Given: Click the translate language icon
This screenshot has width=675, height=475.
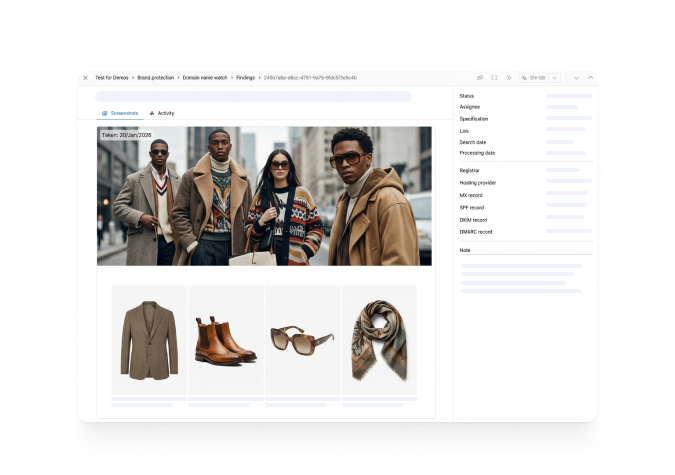Looking at the screenshot, I should coord(524,78).
